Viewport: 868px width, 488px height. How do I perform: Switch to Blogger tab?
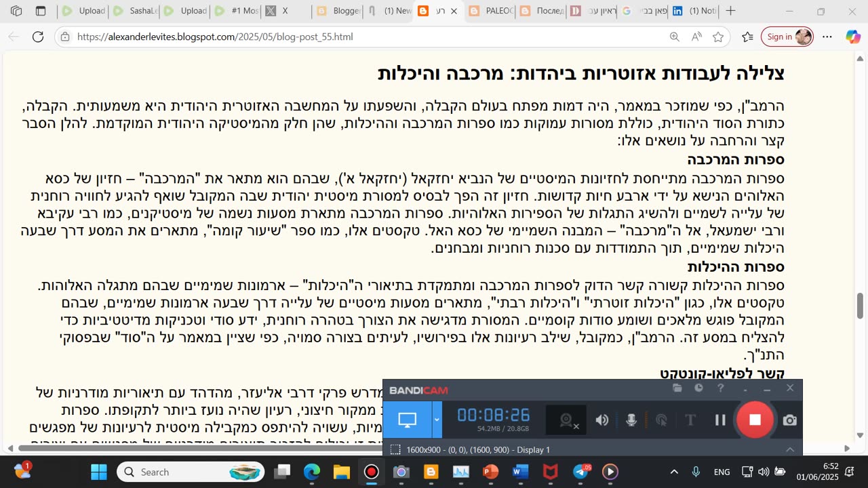[x=338, y=11]
